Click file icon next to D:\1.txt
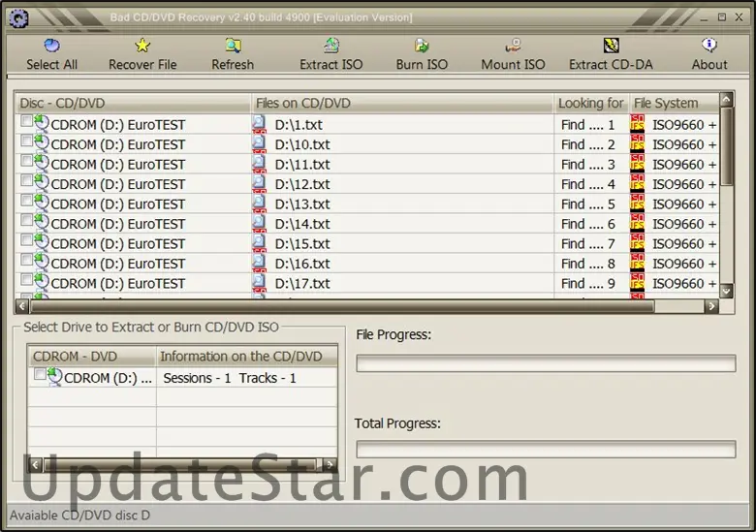The height and width of the screenshot is (532, 756). point(259,123)
